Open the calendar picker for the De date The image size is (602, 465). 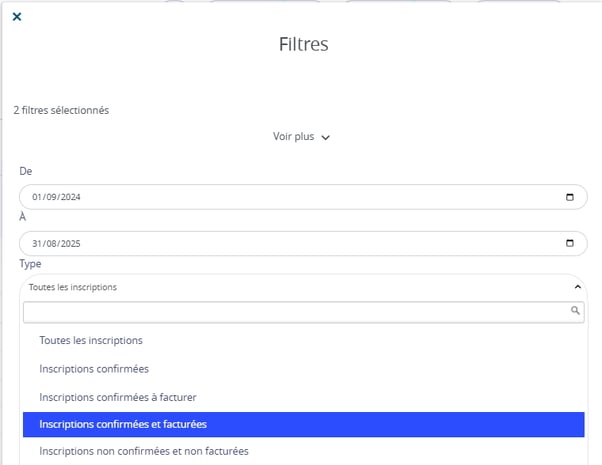tap(570, 197)
